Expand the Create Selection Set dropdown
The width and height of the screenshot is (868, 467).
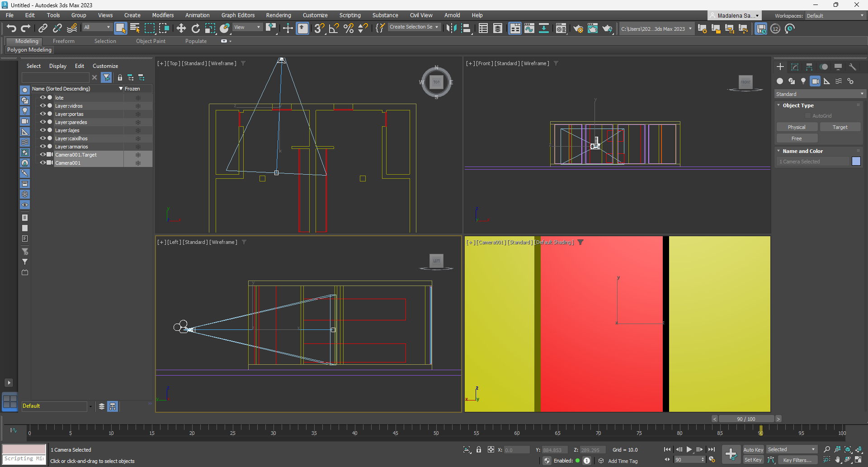(437, 27)
